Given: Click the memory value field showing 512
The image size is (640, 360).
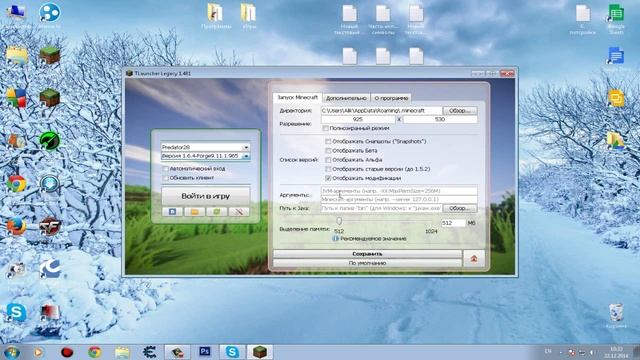Looking at the screenshot, I should (x=453, y=223).
